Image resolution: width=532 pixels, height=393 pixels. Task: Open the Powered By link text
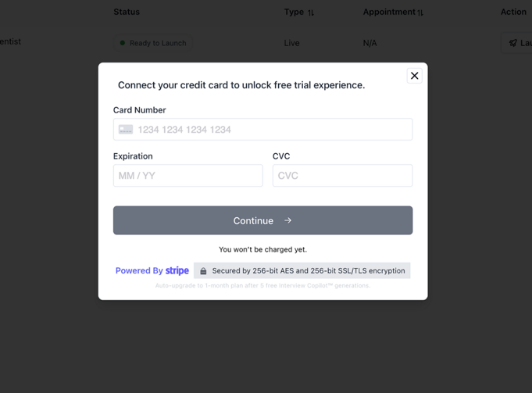139,271
